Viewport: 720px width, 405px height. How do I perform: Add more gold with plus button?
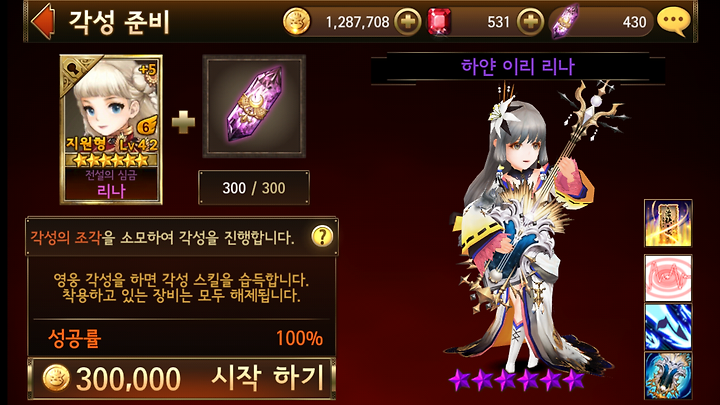408,22
